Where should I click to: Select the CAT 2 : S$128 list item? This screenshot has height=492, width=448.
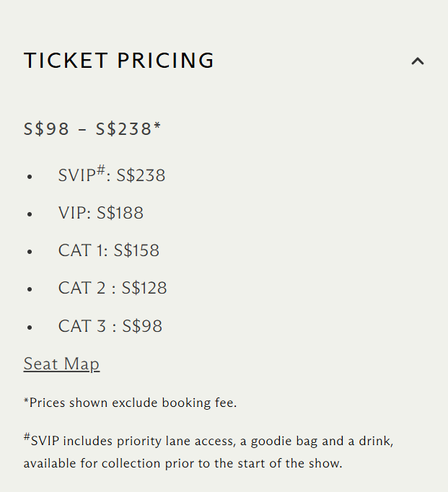pyautogui.click(x=113, y=289)
